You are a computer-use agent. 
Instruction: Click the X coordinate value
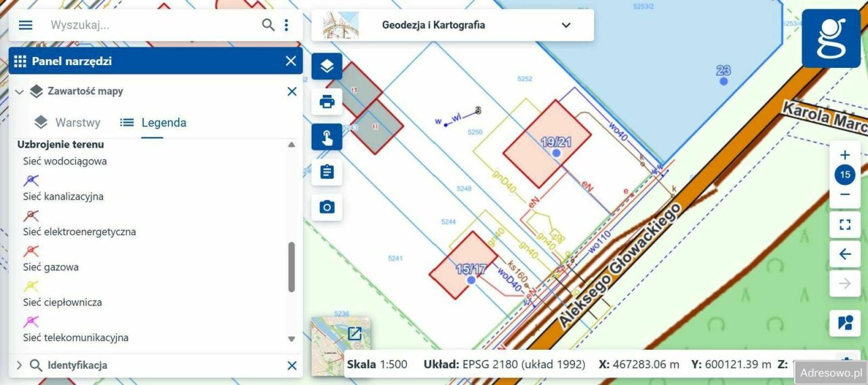tap(646, 365)
